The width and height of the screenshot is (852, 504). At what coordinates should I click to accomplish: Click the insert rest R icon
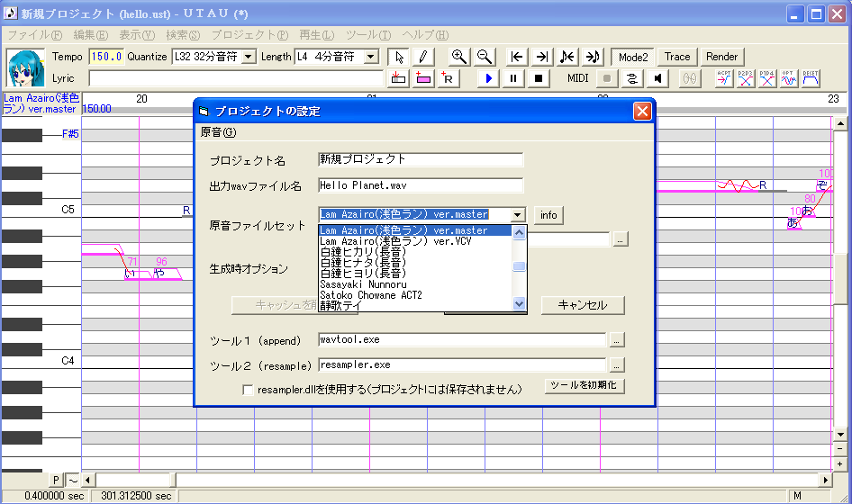click(x=448, y=79)
